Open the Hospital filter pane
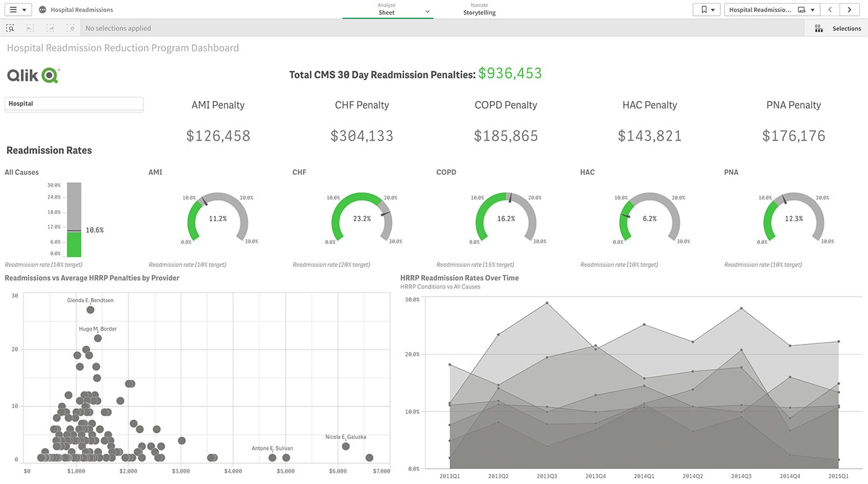 coord(74,103)
